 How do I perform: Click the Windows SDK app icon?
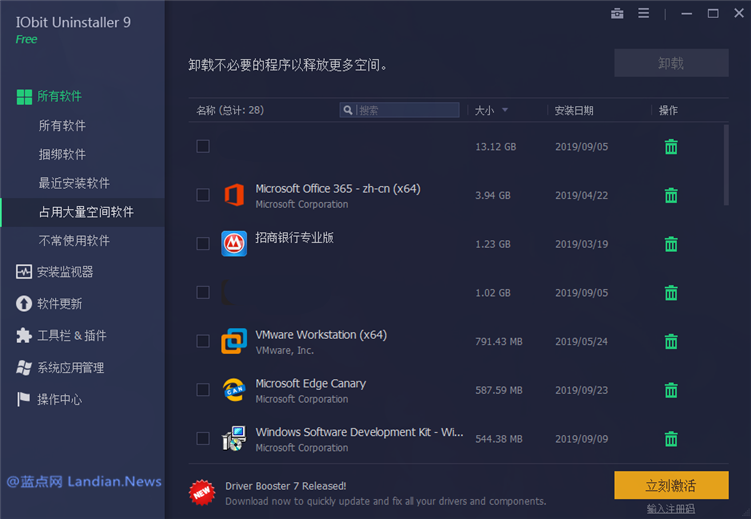234,439
